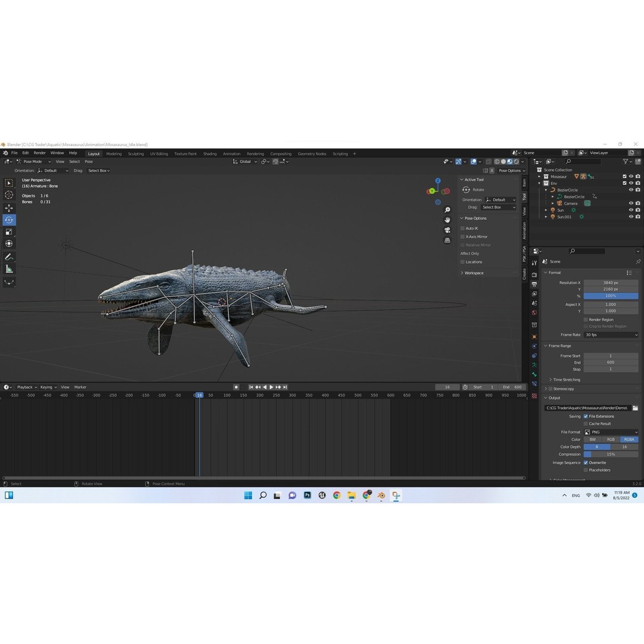The height and width of the screenshot is (644, 644).
Task: Open header Drag Select Box dropdown
Action: [x=98, y=171]
